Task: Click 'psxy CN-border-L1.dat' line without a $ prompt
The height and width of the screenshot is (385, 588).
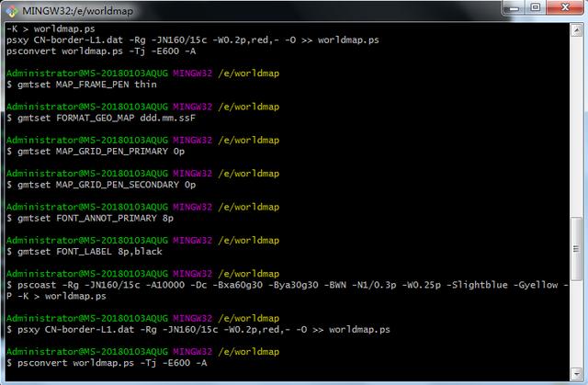Action: [x=192, y=40]
